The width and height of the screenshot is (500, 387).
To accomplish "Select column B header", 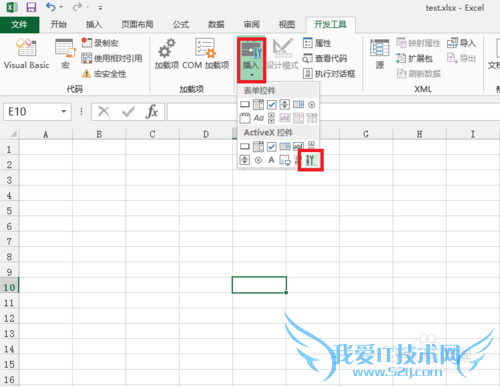I will click(x=99, y=134).
